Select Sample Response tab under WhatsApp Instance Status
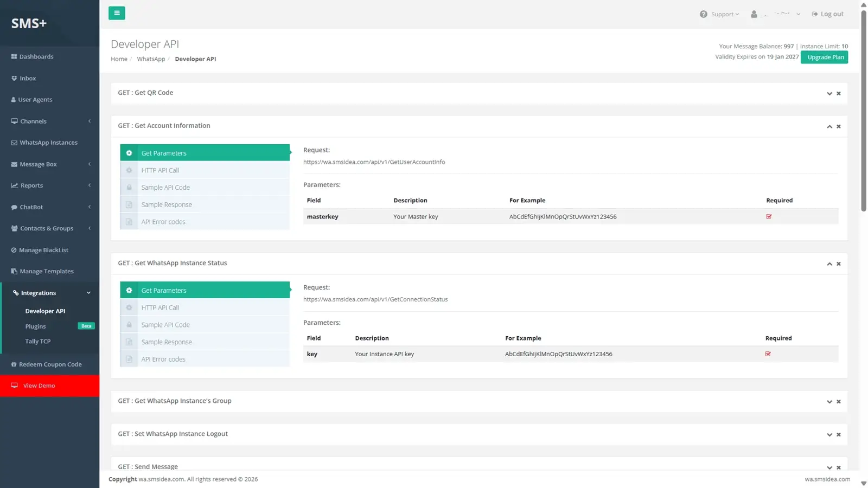Viewport: 868px width, 488px height. [x=167, y=342]
